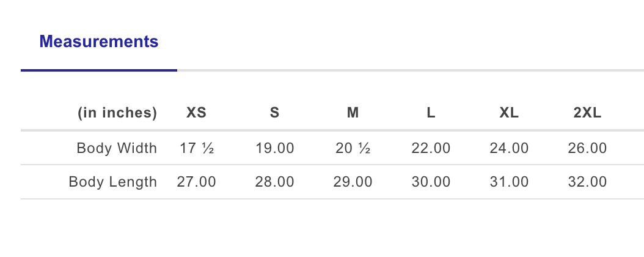Select the 2XL size column header
The width and height of the screenshot is (644, 257).
pyautogui.click(x=587, y=113)
